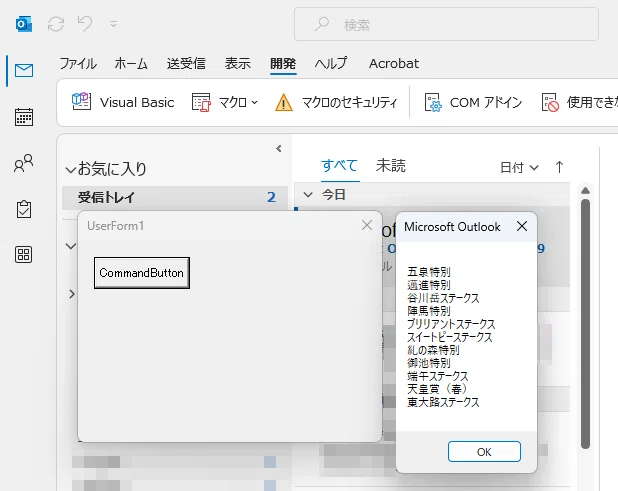Click the 検索 search box
The image size is (618, 491).
coord(446,24)
